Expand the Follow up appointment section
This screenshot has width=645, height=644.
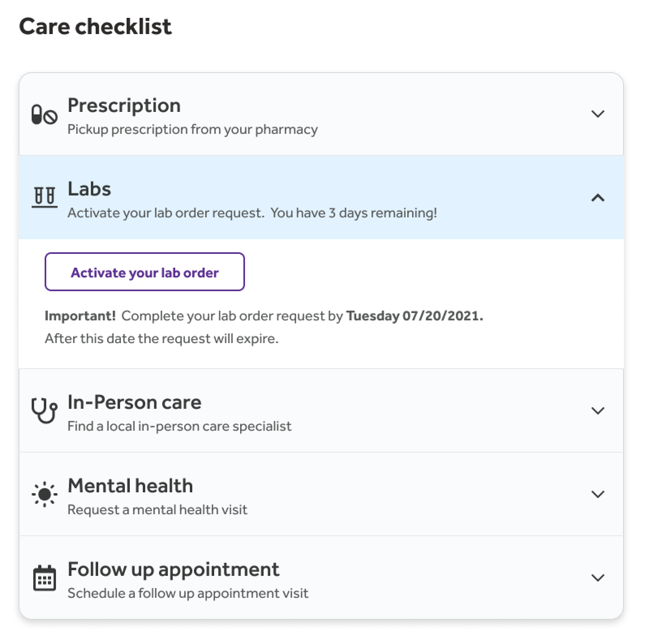click(598, 578)
